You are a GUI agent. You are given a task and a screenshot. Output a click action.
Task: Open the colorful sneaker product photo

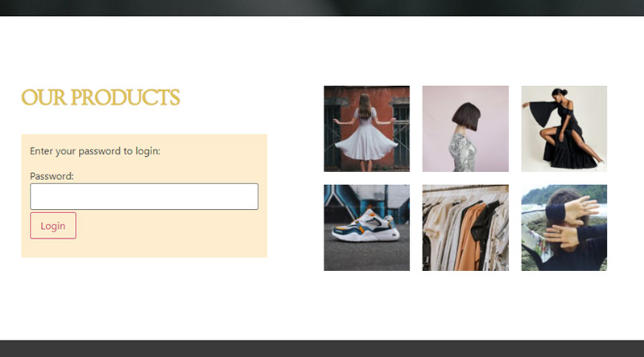pyautogui.click(x=367, y=228)
